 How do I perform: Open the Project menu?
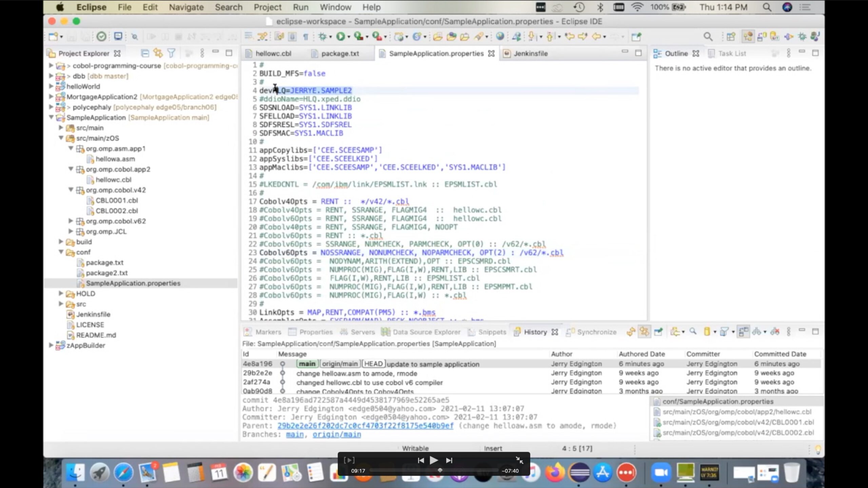point(267,7)
